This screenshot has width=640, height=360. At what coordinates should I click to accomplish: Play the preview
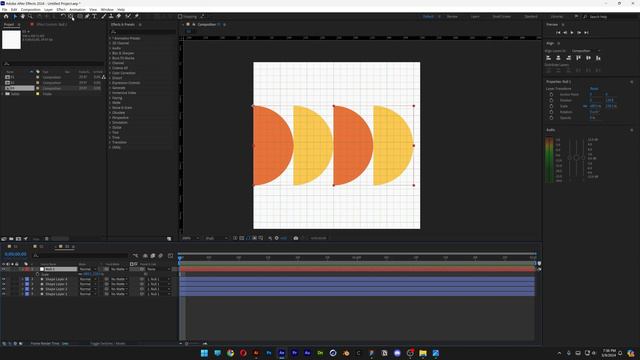(572, 32)
